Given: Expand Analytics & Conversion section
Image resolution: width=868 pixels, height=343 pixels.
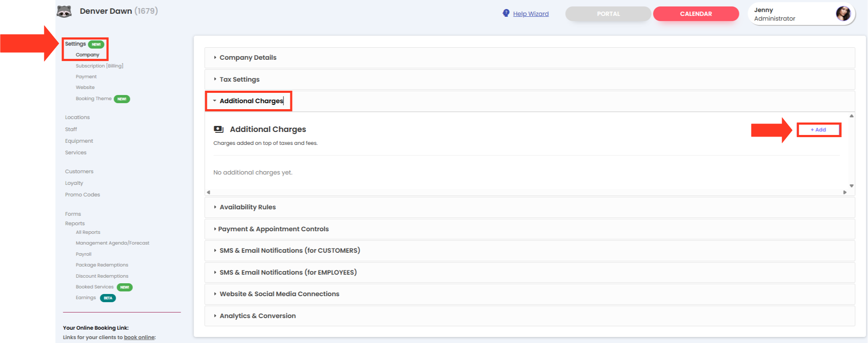Looking at the screenshot, I should pyautogui.click(x=529, y=316).
